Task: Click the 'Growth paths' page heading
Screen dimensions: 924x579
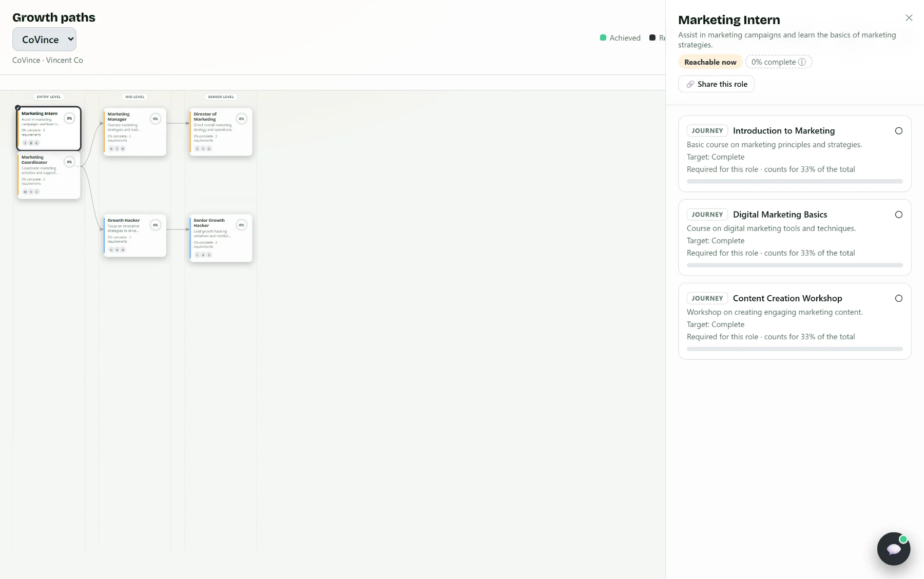Action: [x=54, y=17]
